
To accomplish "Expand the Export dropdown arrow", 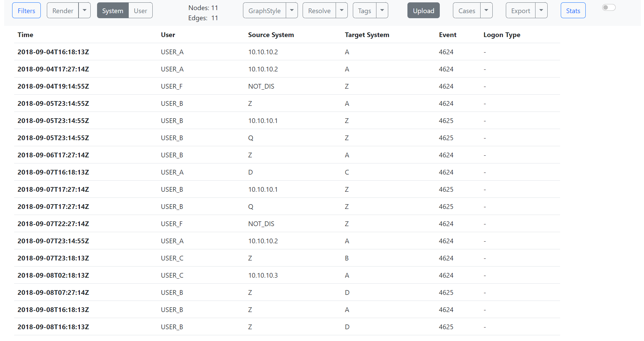I will [541, 10].
